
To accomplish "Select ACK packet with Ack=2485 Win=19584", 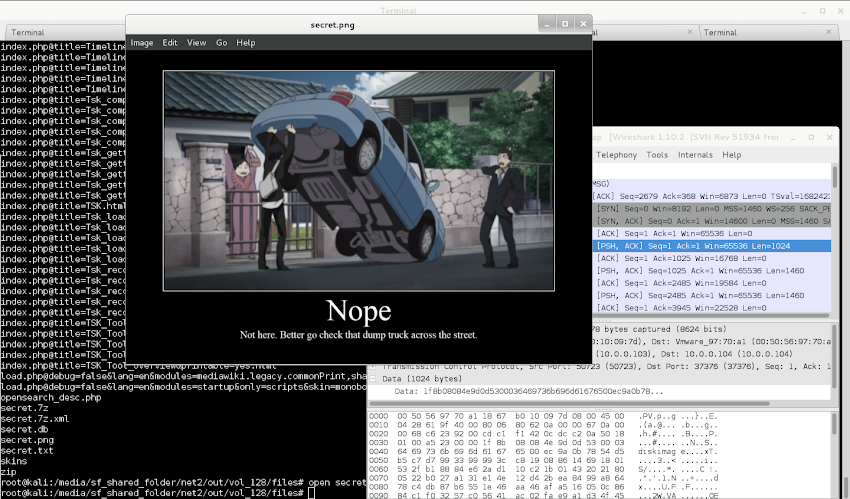I will pos(711,283).
